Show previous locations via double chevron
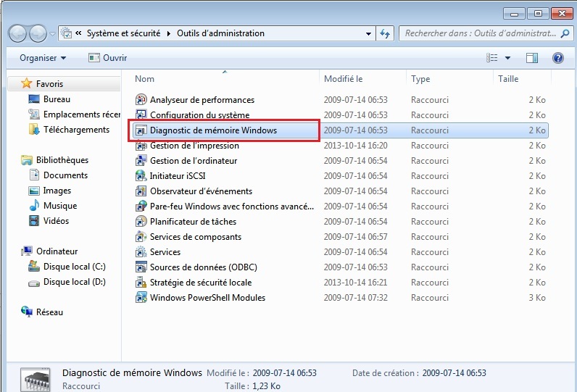The width and height of the screenshot is (577, 392). point(78,33)
